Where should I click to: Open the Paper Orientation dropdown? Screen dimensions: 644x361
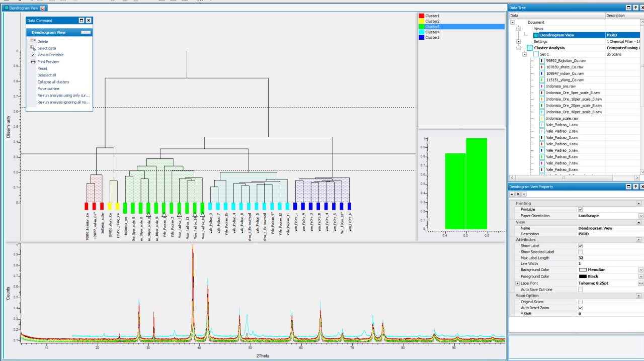[640, 216]
